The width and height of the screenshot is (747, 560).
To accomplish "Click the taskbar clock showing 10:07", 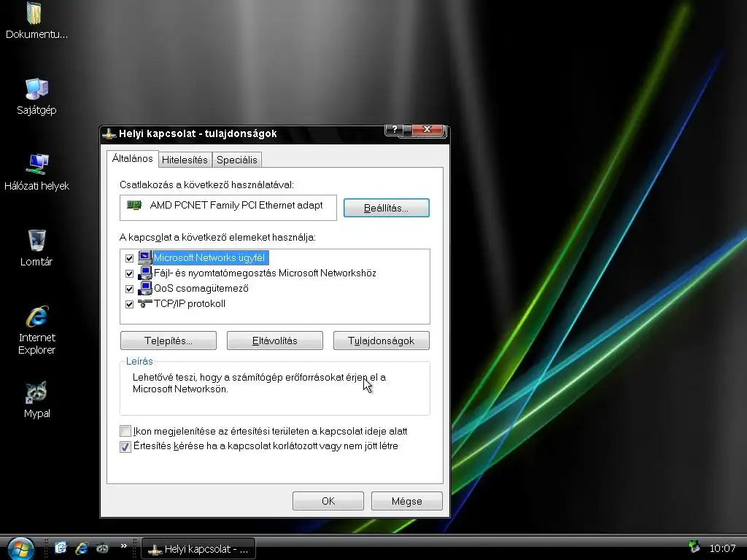I will (722, 548).
